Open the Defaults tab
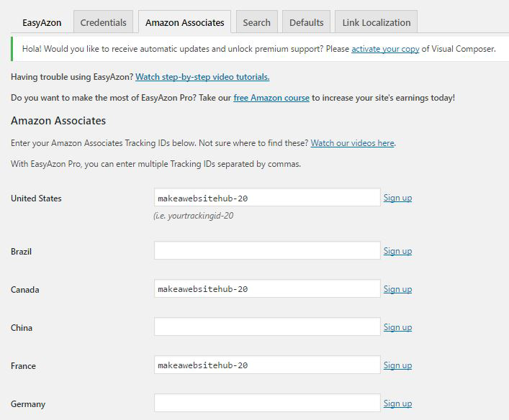Viewport: 509px width, 420px height. point(307,22)
